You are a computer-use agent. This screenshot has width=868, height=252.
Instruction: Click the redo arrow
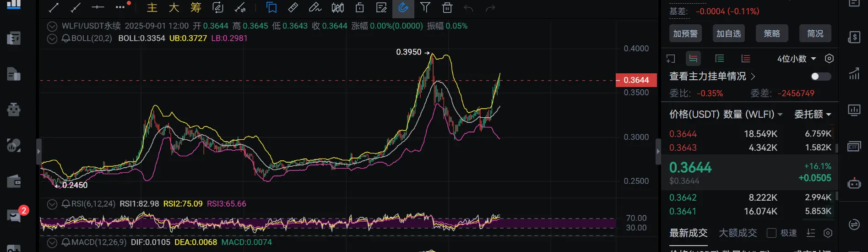click(490, 8)
